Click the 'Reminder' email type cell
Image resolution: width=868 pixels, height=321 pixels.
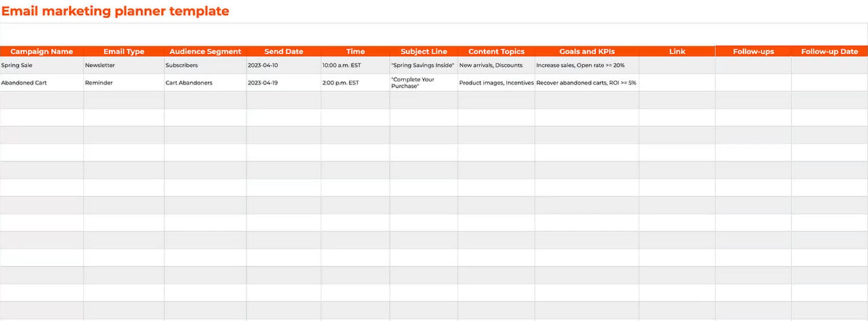pyautogui.click(x=124, y=83)
